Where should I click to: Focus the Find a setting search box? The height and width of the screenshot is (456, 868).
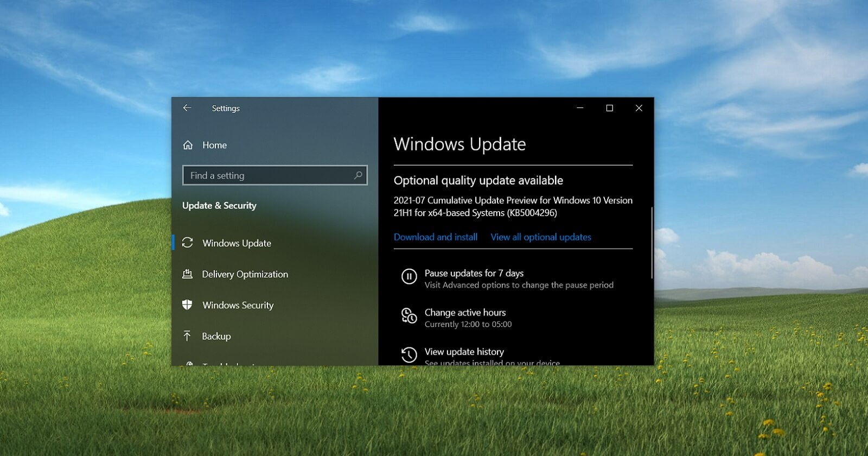tap(275, 175)
